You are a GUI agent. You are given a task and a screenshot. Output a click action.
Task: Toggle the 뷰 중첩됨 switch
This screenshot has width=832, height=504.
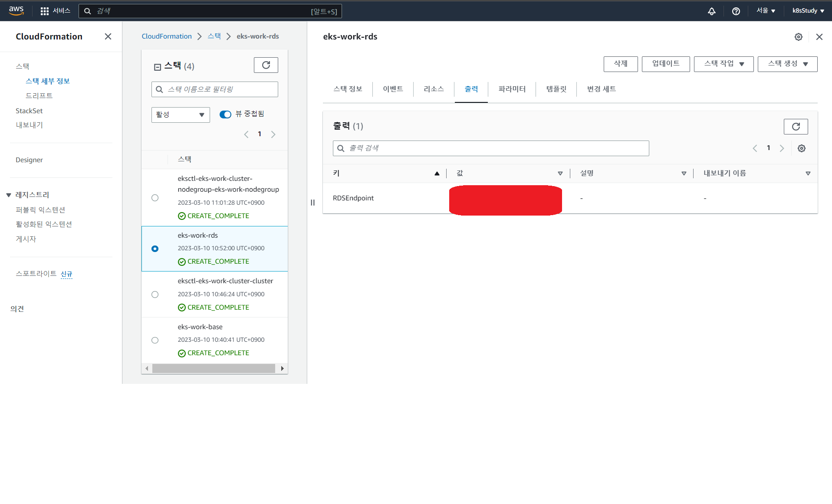225,115
